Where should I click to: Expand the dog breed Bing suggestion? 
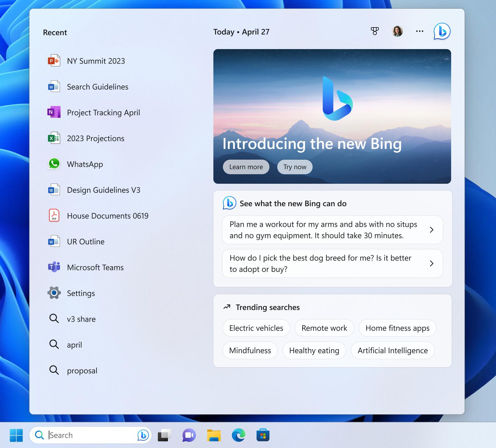click(332, 263)
